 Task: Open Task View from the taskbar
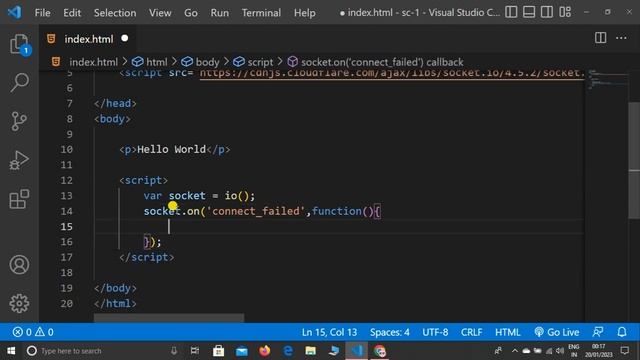coord(195,351)
